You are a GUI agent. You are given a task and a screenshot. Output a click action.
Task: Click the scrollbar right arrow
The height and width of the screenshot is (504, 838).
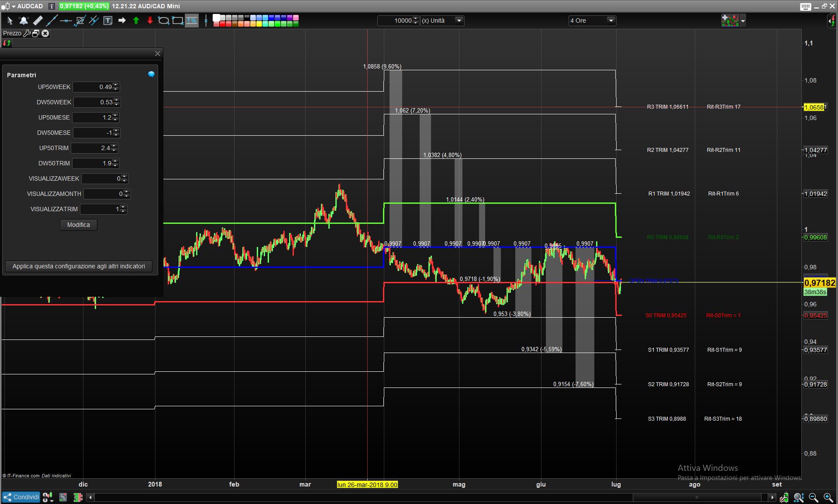[772, 497]
